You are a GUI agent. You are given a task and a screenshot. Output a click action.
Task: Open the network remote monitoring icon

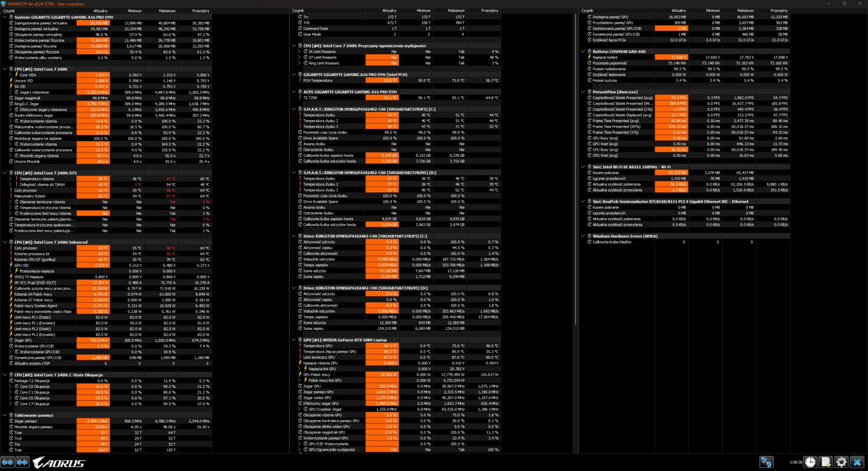coord(766,462)
